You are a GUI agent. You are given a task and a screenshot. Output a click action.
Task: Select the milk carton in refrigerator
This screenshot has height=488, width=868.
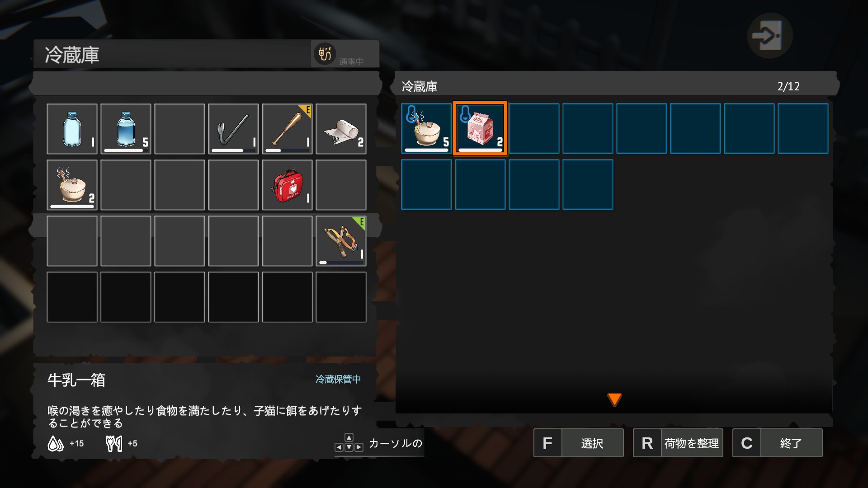480,129
